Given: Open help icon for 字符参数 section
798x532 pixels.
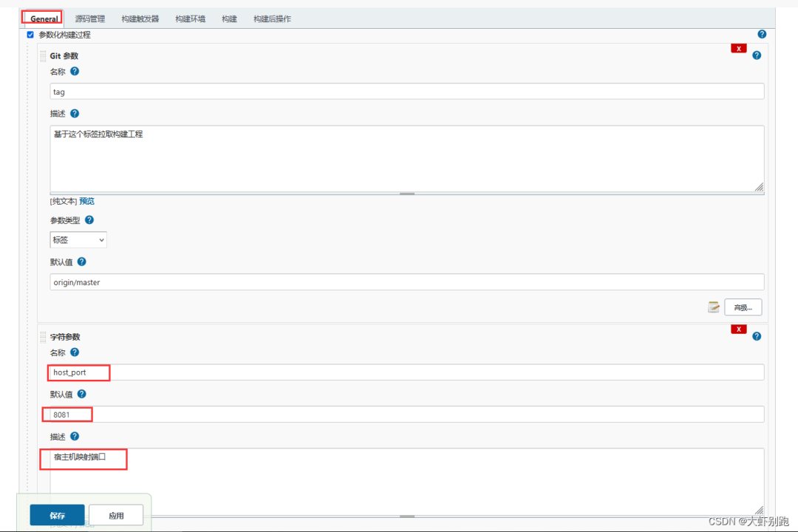Looking at the screenshot, I should tap(757, 336).
